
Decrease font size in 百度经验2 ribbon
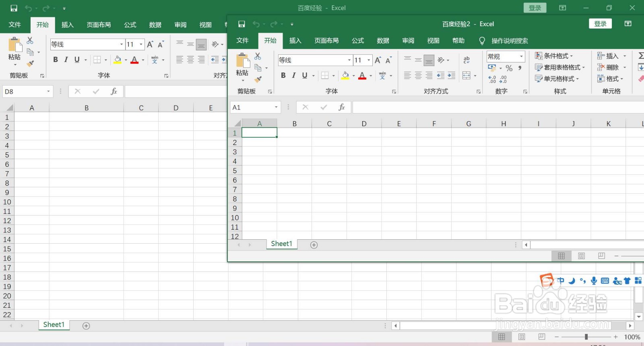pos(388,60)
